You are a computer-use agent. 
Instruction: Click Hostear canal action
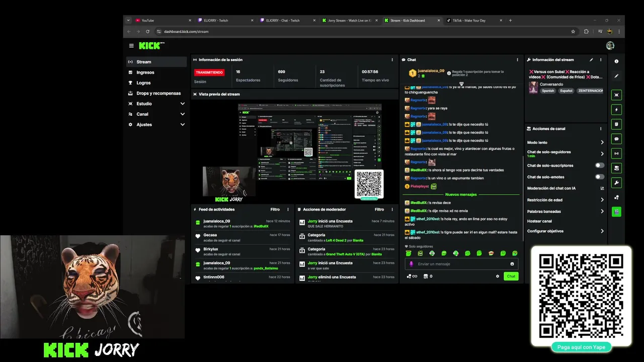539,221
